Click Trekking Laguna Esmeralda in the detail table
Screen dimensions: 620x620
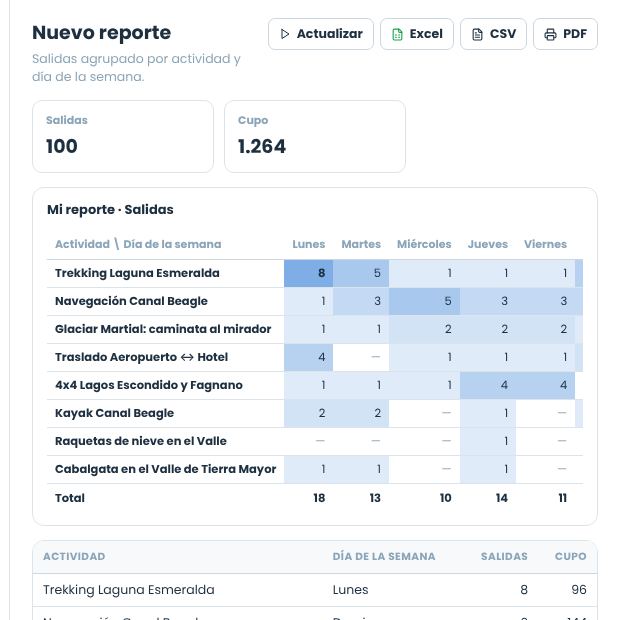[x=129, y=590]
